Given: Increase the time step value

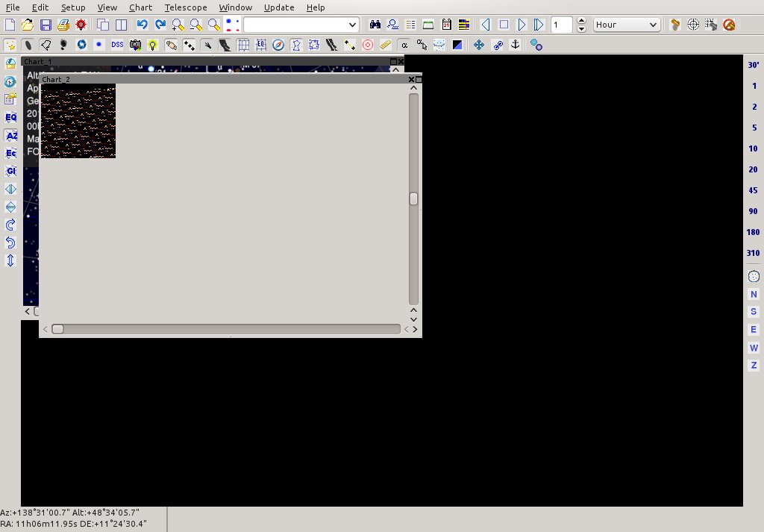Looking at the screenshot, I should tap(581, 20).
